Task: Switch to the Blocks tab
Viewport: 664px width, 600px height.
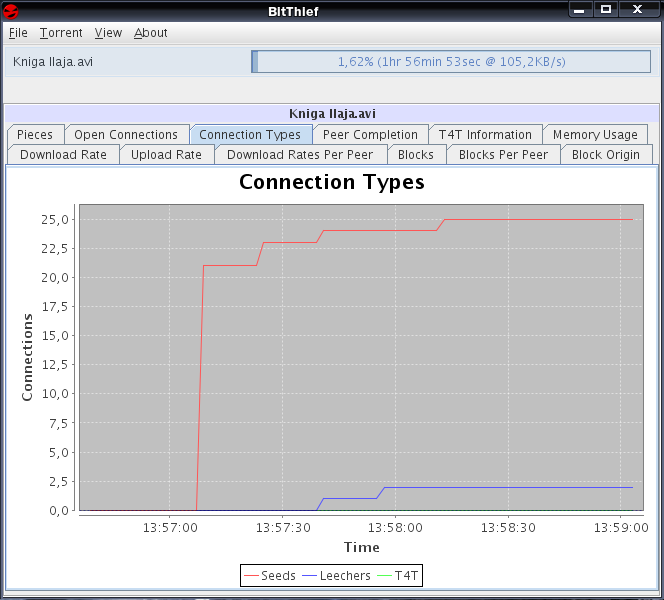Action: coord(416,155)
